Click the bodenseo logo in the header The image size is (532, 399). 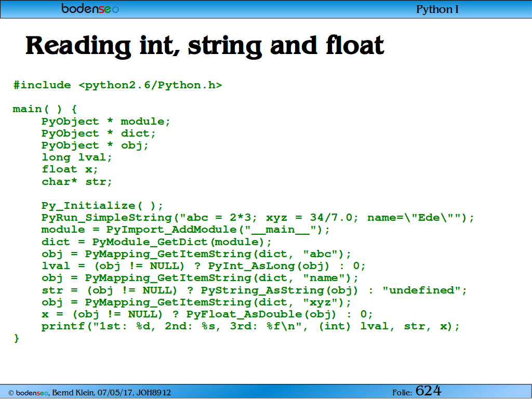(90, 8)
